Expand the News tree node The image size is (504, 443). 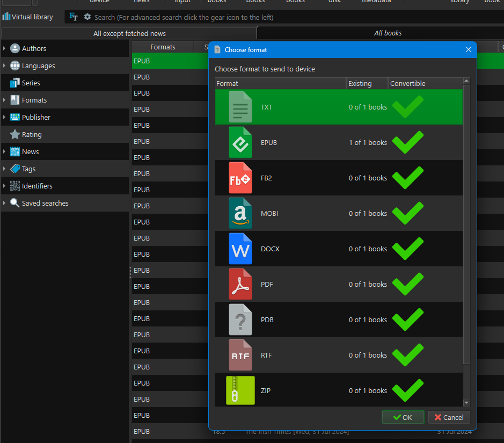coord(4,151)
